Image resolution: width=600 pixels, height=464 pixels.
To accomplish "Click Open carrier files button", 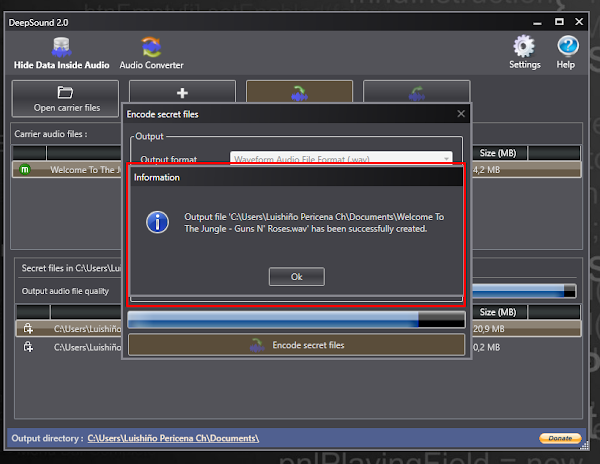I will 65,99.
